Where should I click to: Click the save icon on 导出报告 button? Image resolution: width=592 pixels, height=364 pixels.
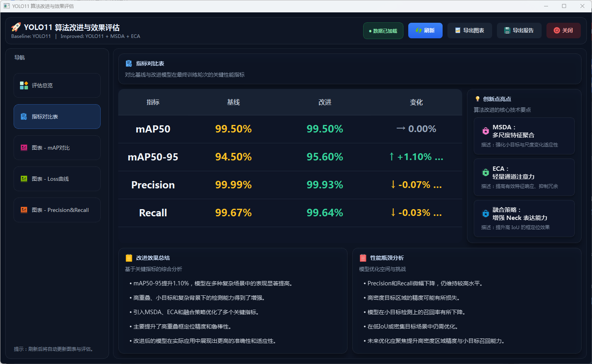pyautogui.click(x=507, y=30)
